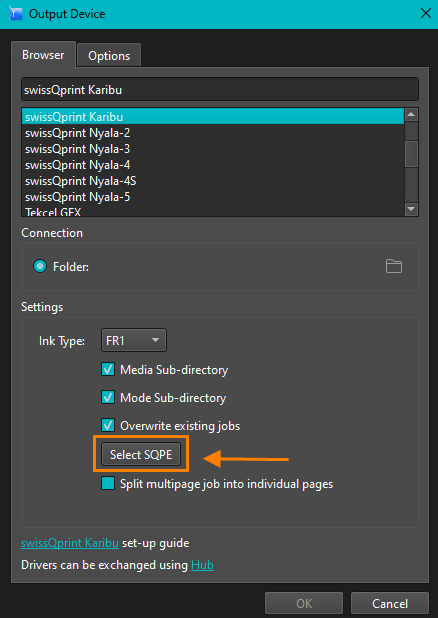Click the Select SQPE button

pos(141,454)
